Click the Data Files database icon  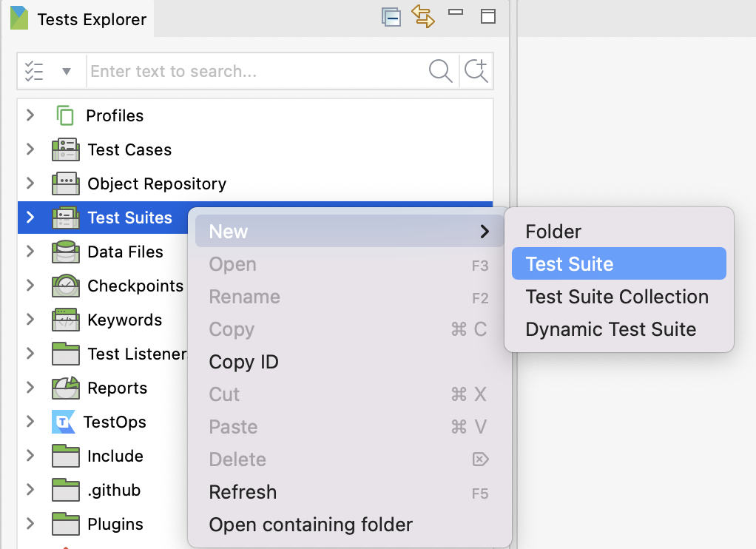[66, 252]
